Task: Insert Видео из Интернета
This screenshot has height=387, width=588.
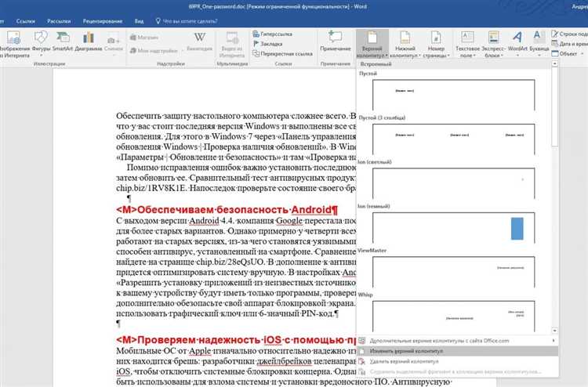Action: pyautogui.click(x=232, y=44)
